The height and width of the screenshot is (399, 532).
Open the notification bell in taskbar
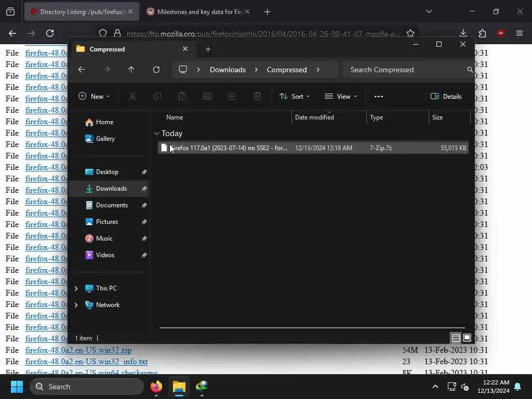[518, 387]
